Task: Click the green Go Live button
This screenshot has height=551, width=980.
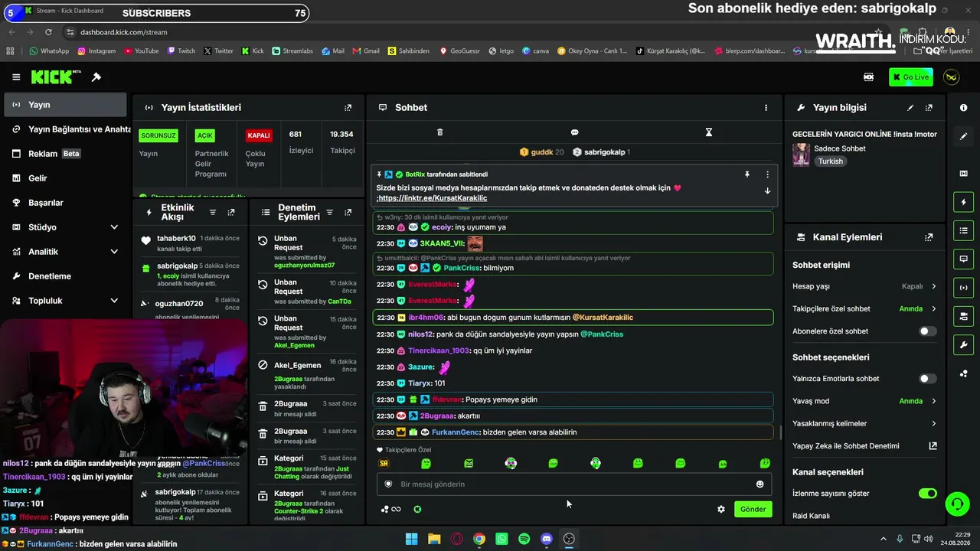Action: [910, 77]
